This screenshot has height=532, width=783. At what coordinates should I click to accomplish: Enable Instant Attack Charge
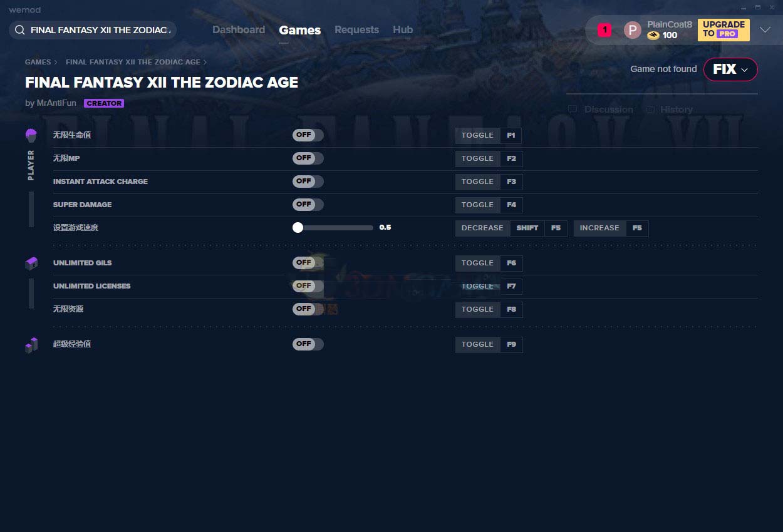(308, 182)
